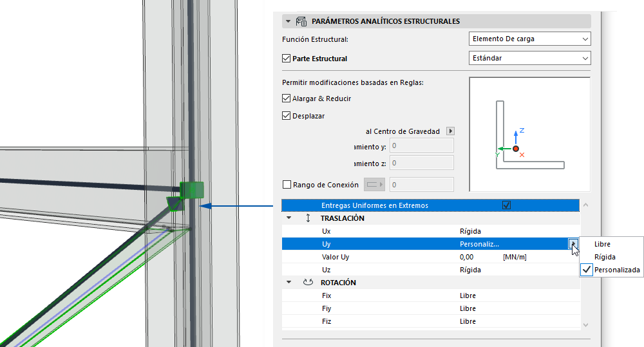Click the profile preview centre of gravity point
The width and height of the screenshot is (644, 347).
[515, 149]
